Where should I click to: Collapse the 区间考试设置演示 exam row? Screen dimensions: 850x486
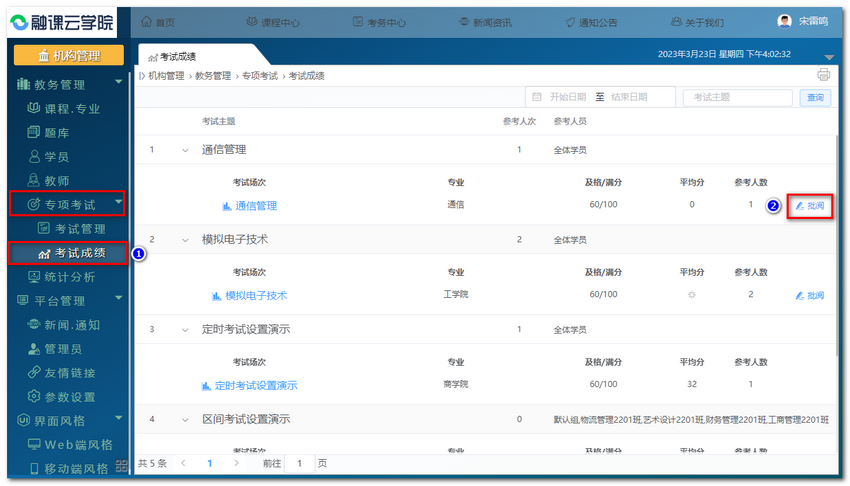click(x=185, y=420)
